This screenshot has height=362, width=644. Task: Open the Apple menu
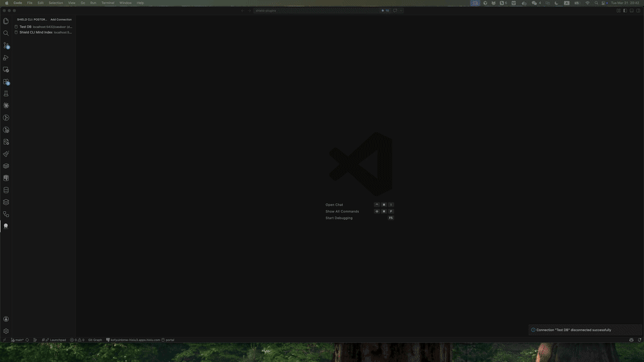coord(6,3)
